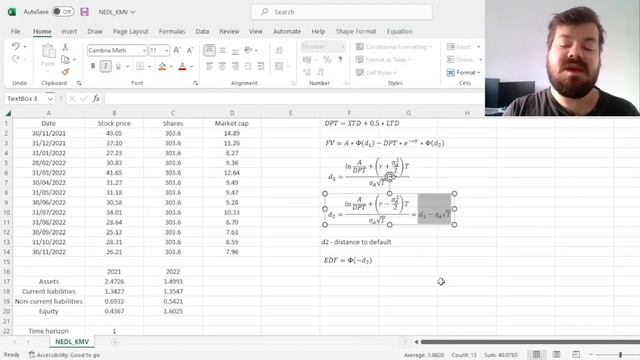Open the Equation tab
The image size is (640, 360).
pos(400,31)
